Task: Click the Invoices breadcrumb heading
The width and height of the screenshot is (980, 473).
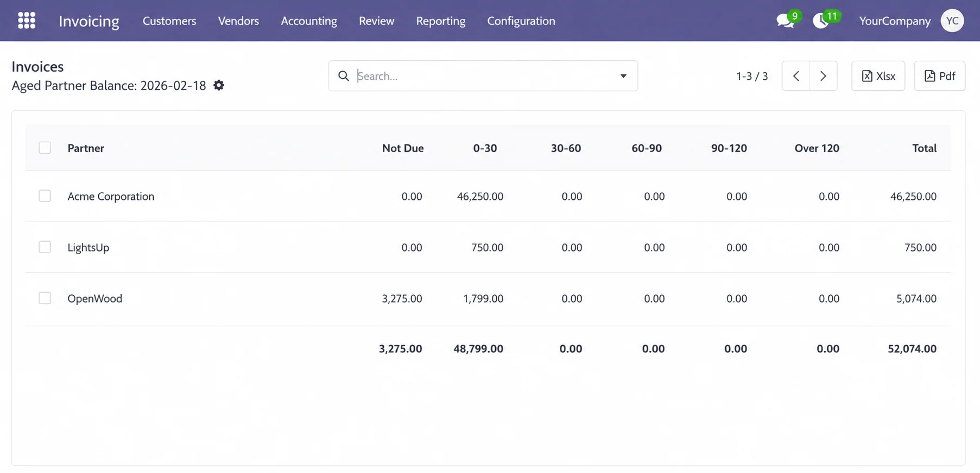Action: (x=37, y=66)
